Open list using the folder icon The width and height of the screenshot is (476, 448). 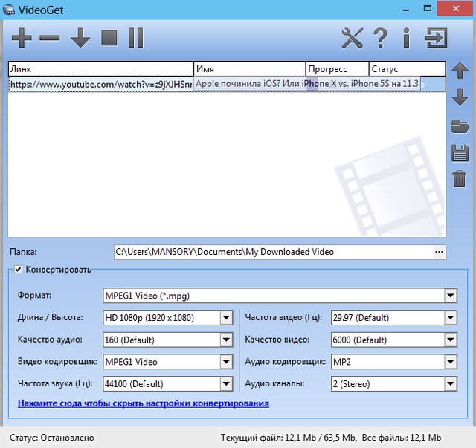pyautogui.click(x=460, y=126)
